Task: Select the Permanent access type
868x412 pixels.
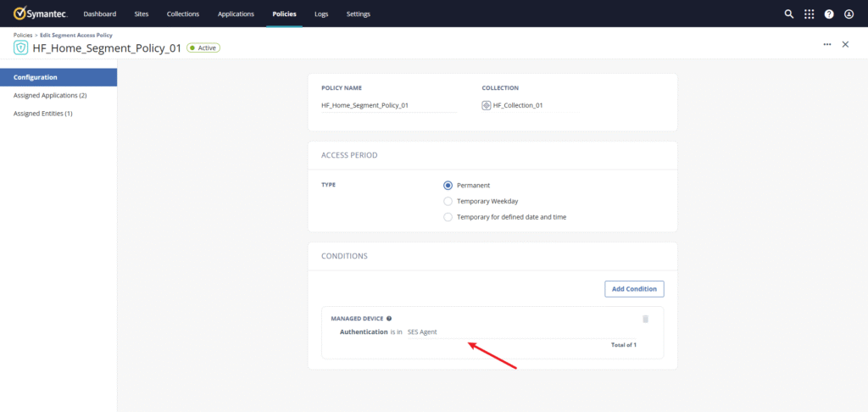Action: pos(448,185)
